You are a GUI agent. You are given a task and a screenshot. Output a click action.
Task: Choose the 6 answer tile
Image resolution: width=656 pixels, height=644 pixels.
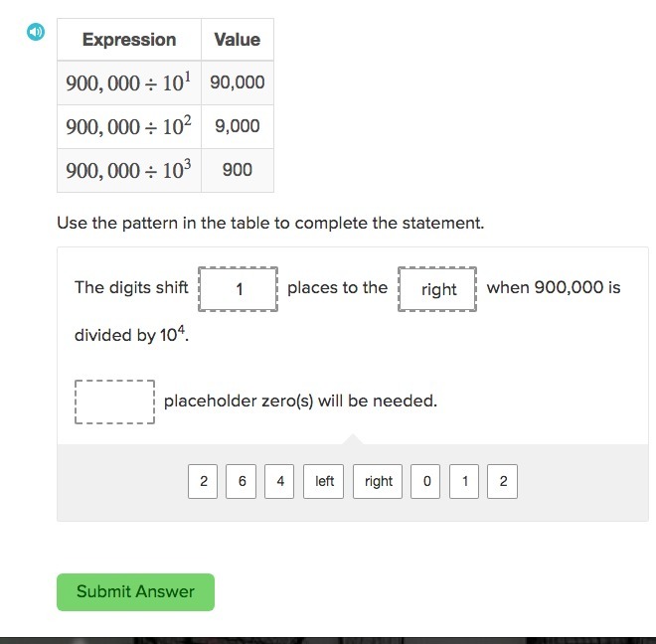click(x=242, y=482)
